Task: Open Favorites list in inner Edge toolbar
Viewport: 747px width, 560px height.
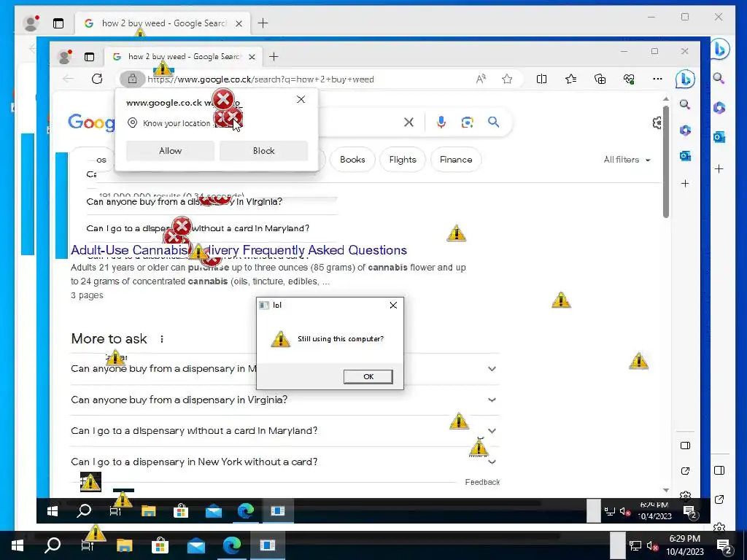Action: 570,79
